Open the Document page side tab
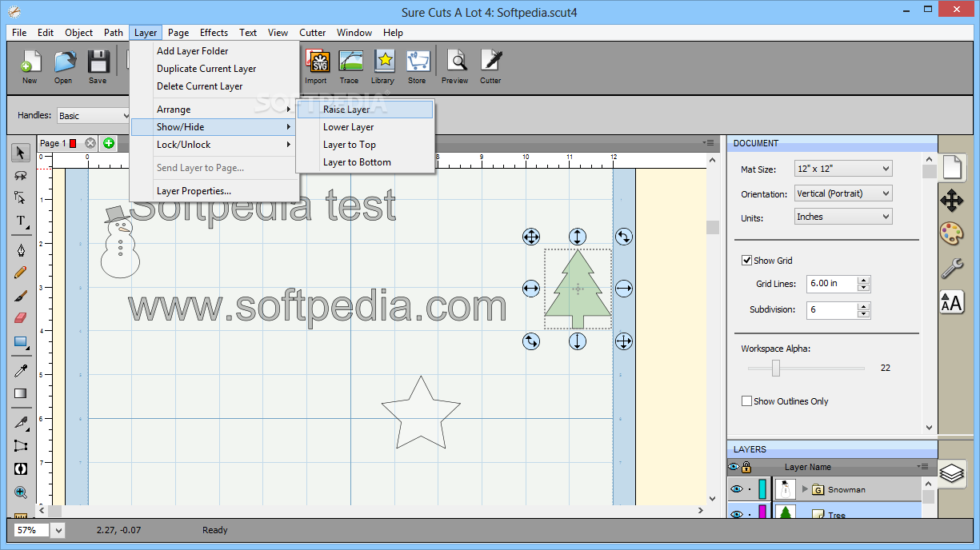This screenshot has width=980, height=550. (x=952, y=167)
